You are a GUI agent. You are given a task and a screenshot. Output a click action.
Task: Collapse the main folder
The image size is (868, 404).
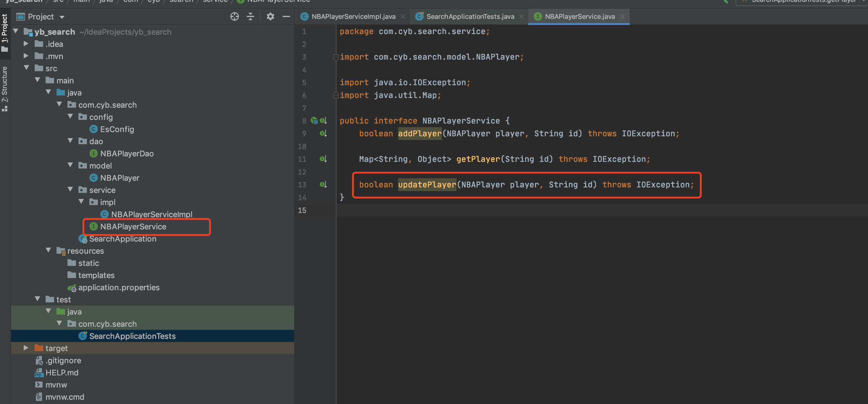(37, 80)
